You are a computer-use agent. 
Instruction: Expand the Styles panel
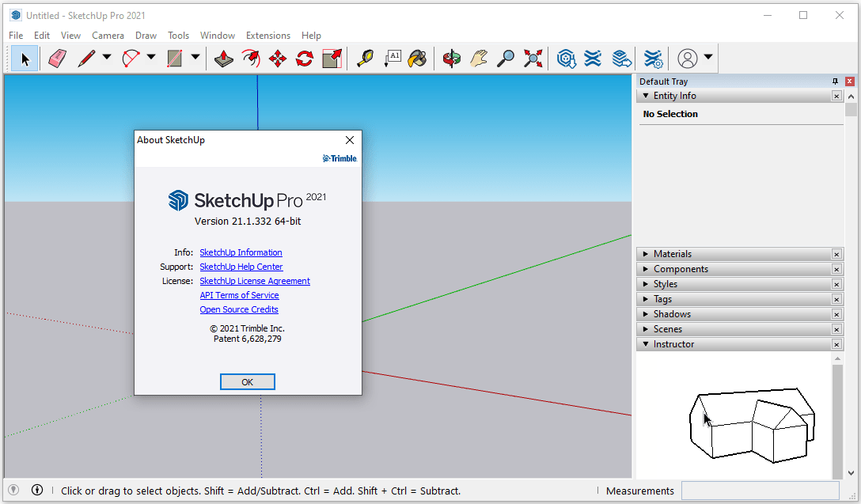pyautogui.click(x=646, y=284)
